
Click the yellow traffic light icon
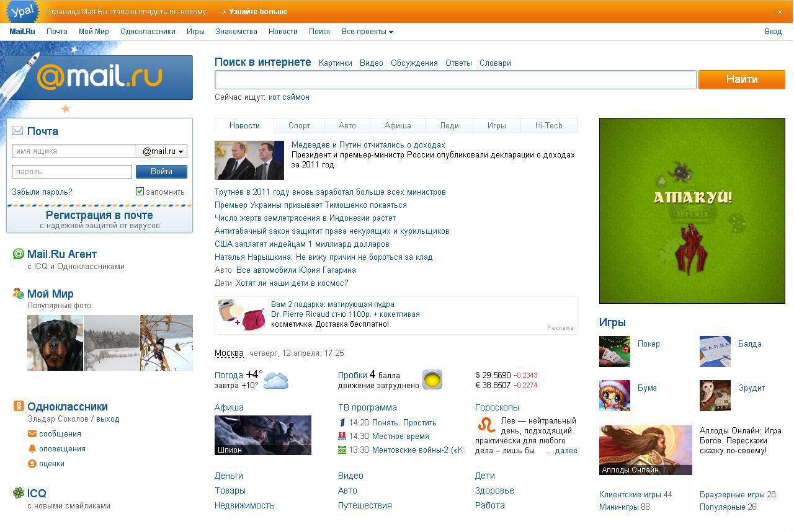click(432, 379)
